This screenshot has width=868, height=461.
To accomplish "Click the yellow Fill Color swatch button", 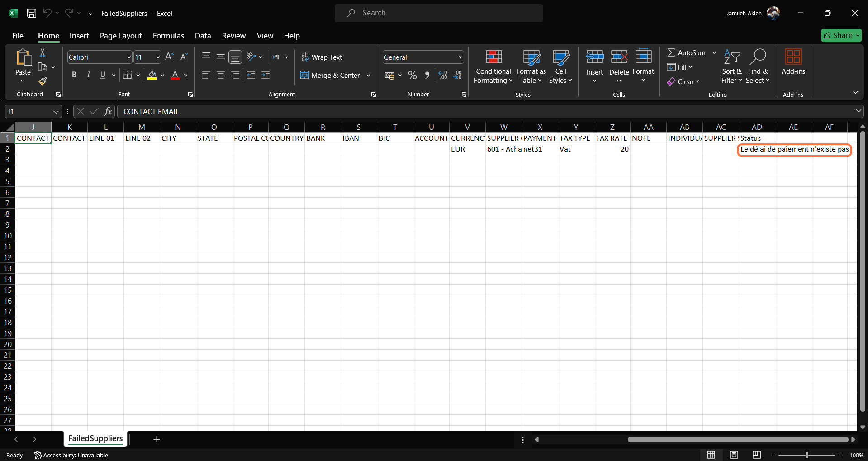I will tap(152, 75).
